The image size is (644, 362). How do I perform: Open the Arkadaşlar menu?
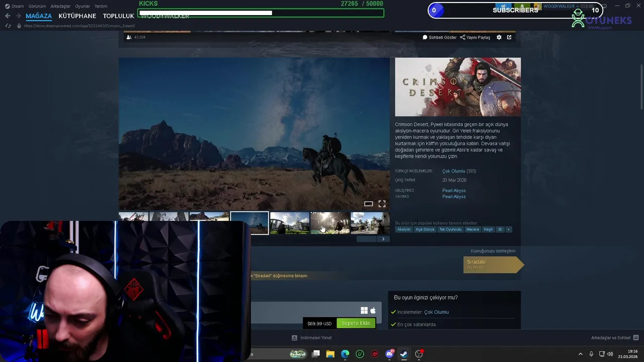pyautogui.click(x=60, y=6)
